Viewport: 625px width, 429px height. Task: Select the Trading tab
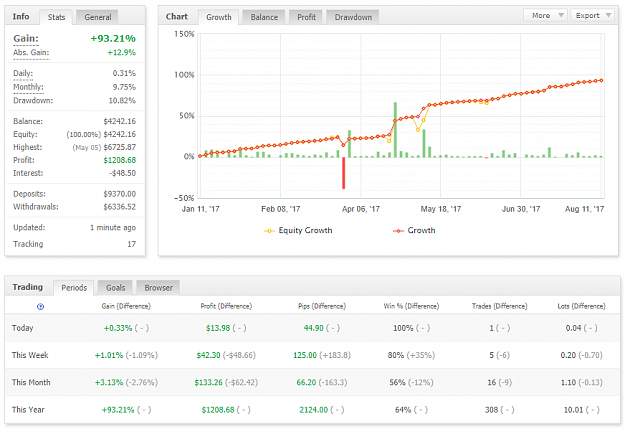[28, 287]
